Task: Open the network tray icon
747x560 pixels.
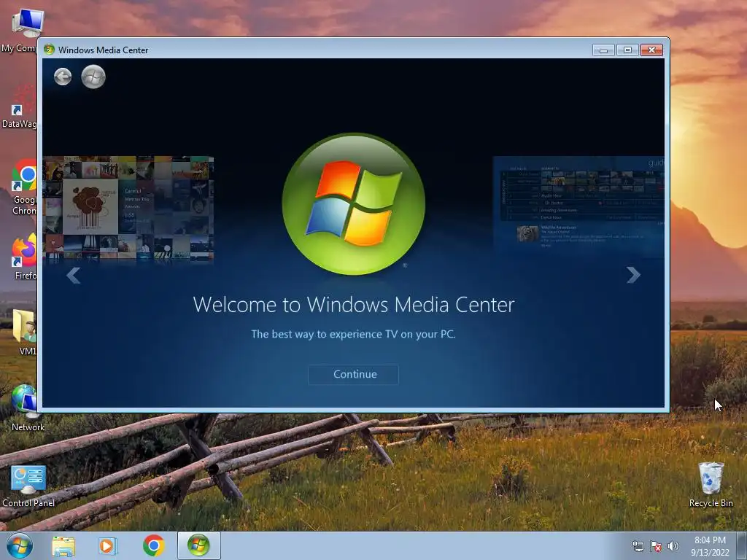Action: click(x=638, y=546)
